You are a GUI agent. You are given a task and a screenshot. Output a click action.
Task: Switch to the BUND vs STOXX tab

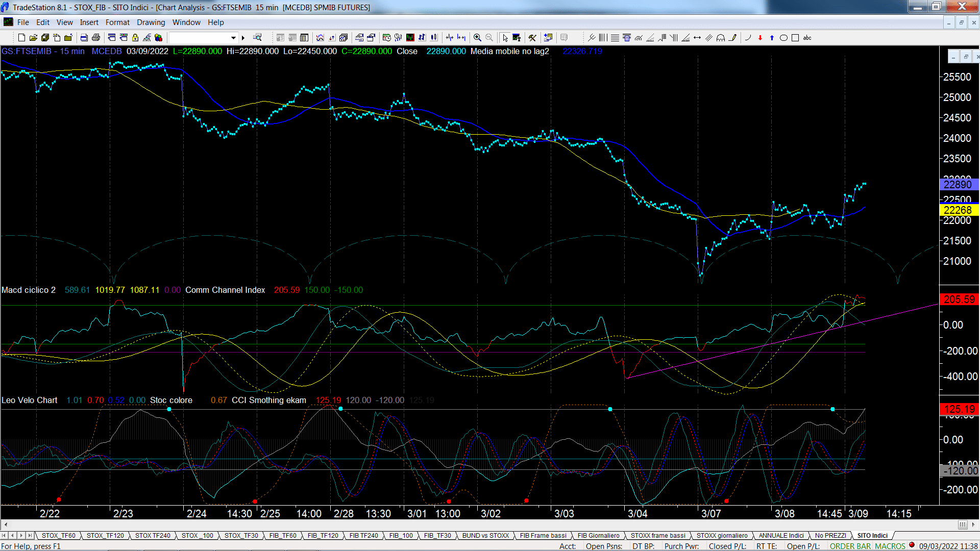[x=485, y=535]
